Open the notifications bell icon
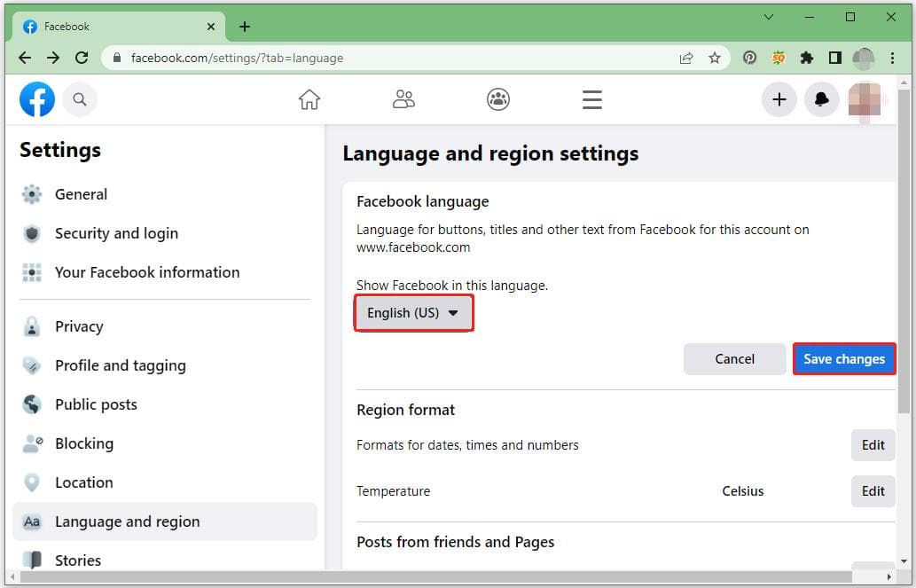This screenshot has width=916, height=588. point(821,99)
